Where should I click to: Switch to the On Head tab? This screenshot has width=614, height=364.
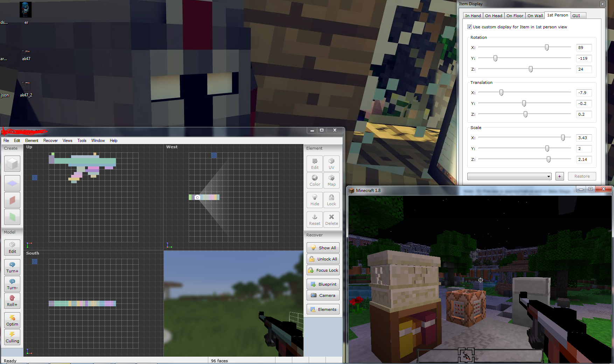pos(494,16)
